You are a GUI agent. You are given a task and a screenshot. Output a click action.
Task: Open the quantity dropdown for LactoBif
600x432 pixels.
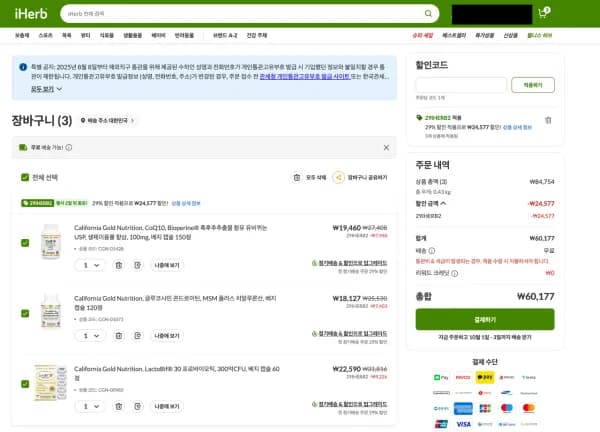click(x=90, y=406)
